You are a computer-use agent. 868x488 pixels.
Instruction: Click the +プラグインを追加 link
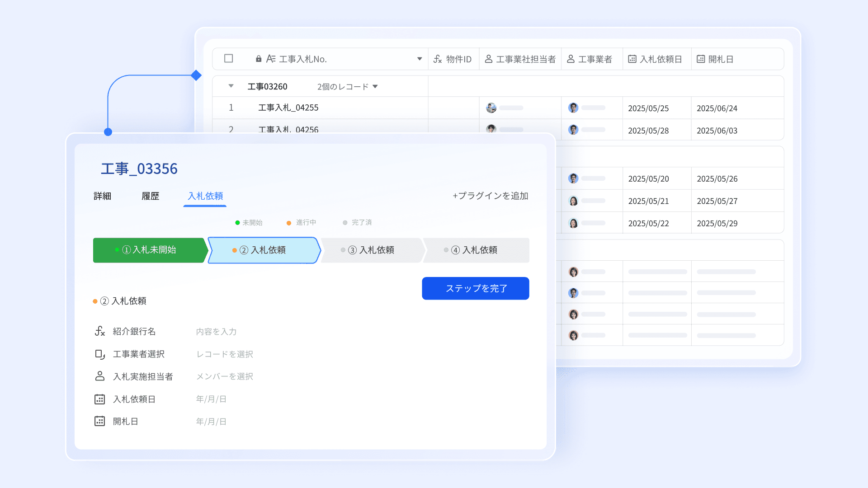pyautogui.click(x=490, y=196)
